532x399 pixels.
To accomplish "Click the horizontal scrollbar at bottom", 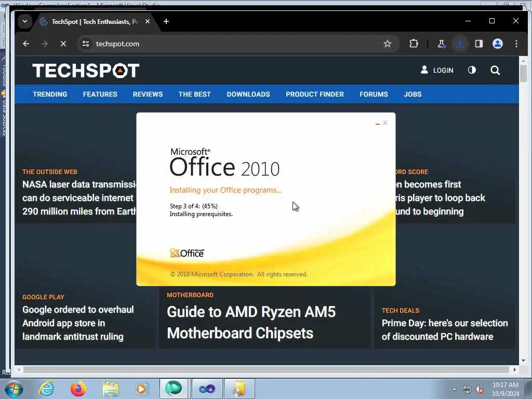I will (x=267, y=369).
